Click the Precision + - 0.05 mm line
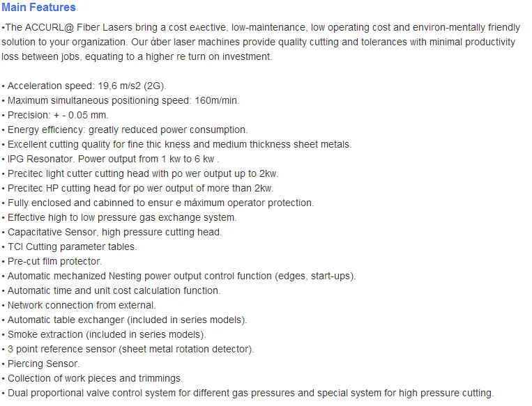Viewport: 532px width, 406px height. (56, 115)
